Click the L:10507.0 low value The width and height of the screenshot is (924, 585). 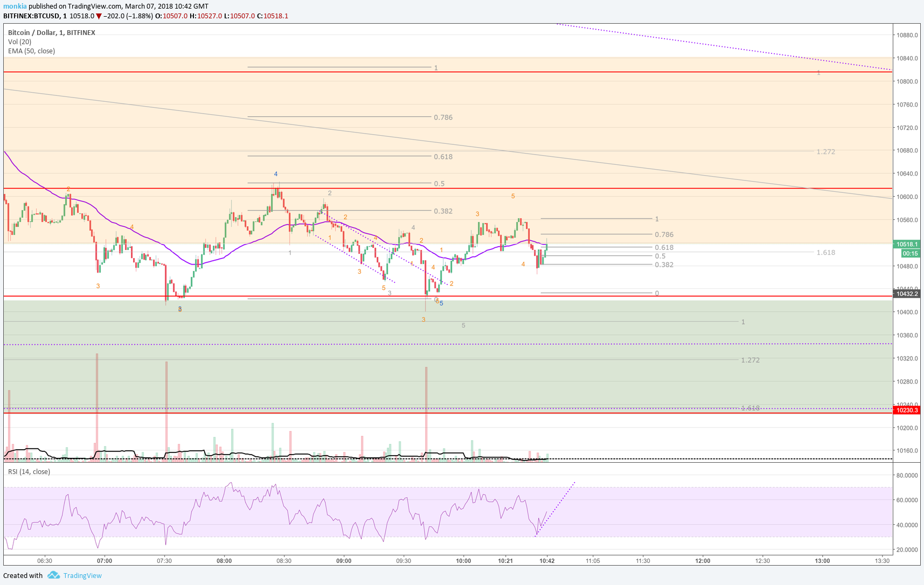(240, 16)
